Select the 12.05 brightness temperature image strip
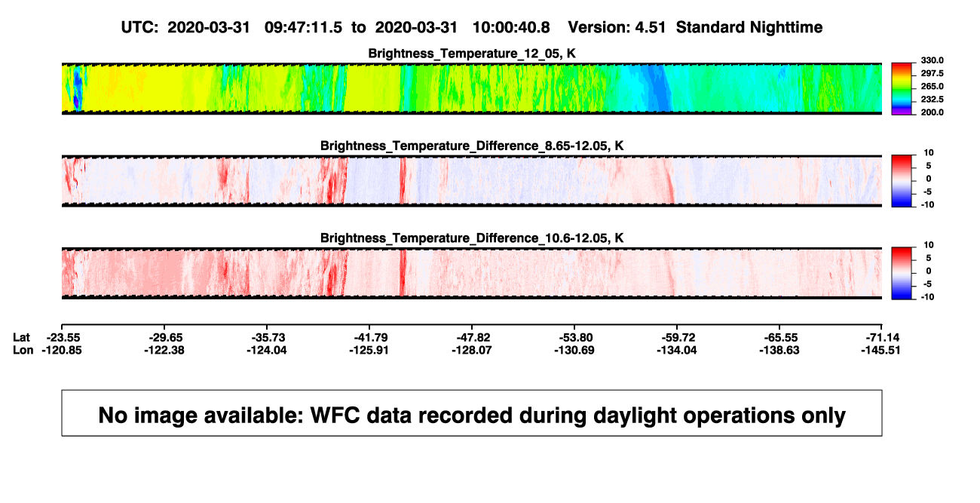This screenshot has width=980, height=503. coord(472,88)
